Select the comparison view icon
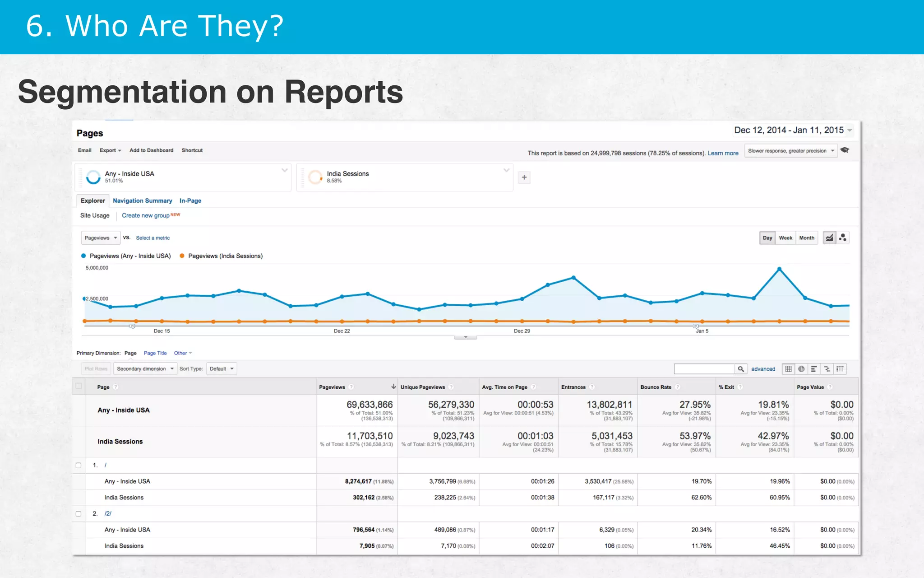924x578 pixels. click(827, 369)
